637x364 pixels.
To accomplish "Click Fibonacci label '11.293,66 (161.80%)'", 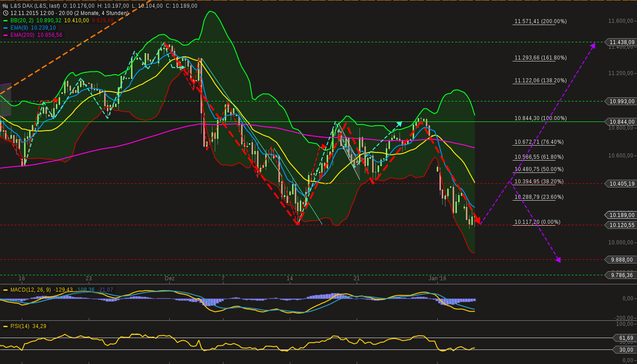I will pyautogui.click(x=541, y=58).
